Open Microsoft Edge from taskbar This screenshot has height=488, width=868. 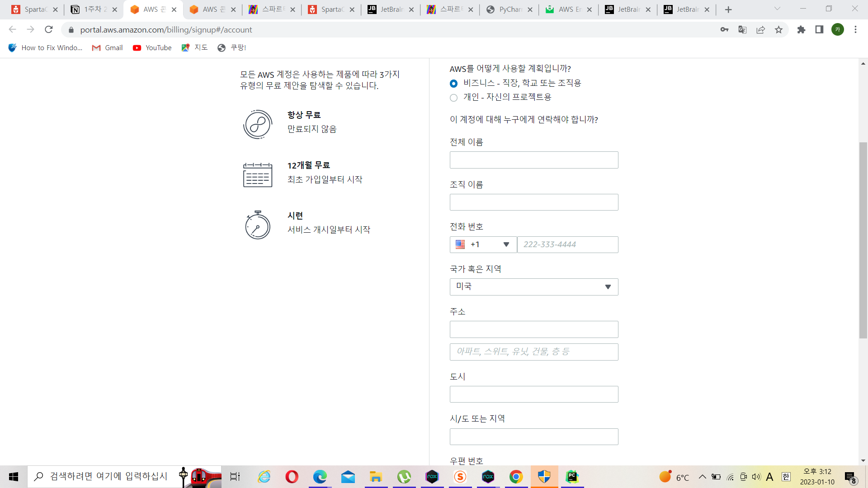click(320, 477)
